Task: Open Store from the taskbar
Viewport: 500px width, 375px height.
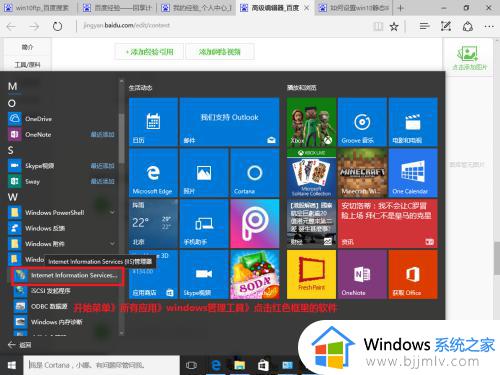Action: (263, 365)
